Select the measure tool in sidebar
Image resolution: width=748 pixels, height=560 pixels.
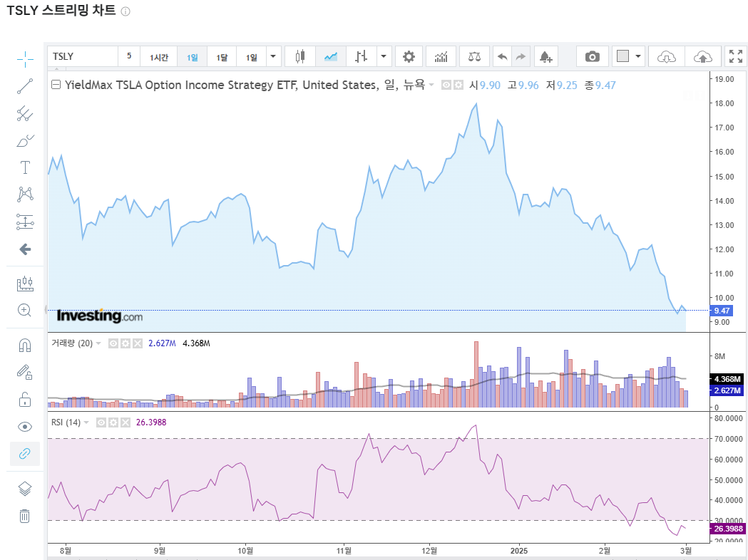pyautogui.click(x=25, y=284)
